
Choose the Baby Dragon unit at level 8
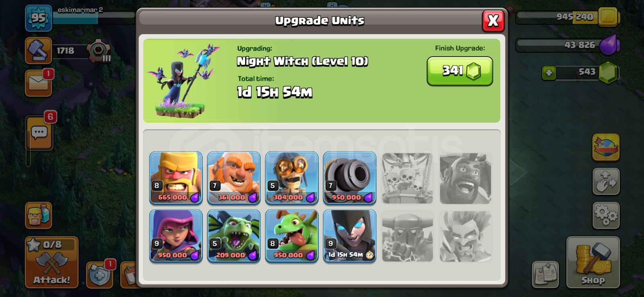tap(292, 236)
